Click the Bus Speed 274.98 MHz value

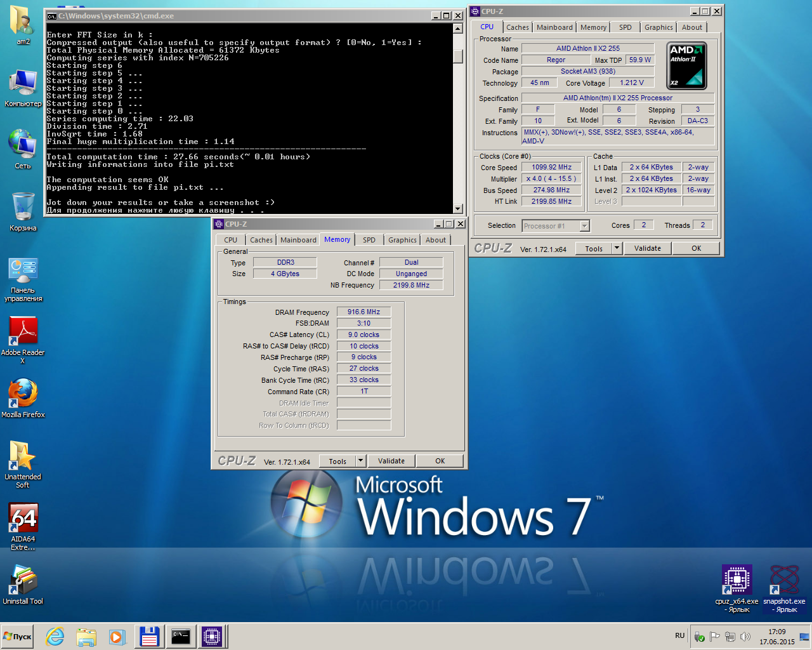[x=551, y=190]
